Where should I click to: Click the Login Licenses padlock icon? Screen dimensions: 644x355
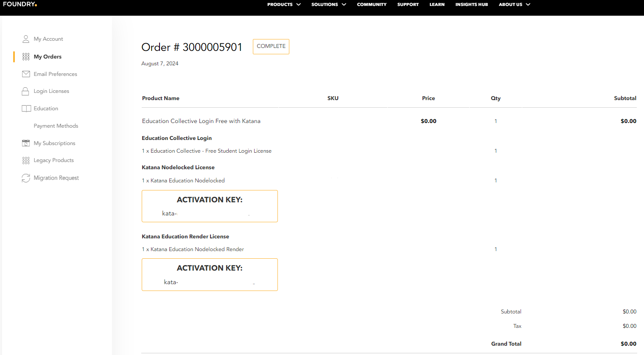point(25,91)
